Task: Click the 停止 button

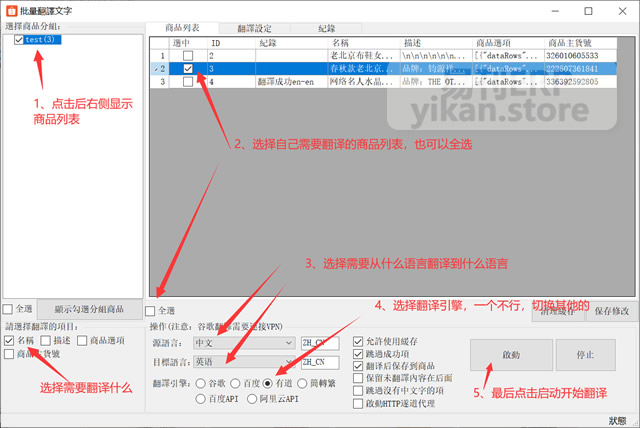Action: point(585,354)
